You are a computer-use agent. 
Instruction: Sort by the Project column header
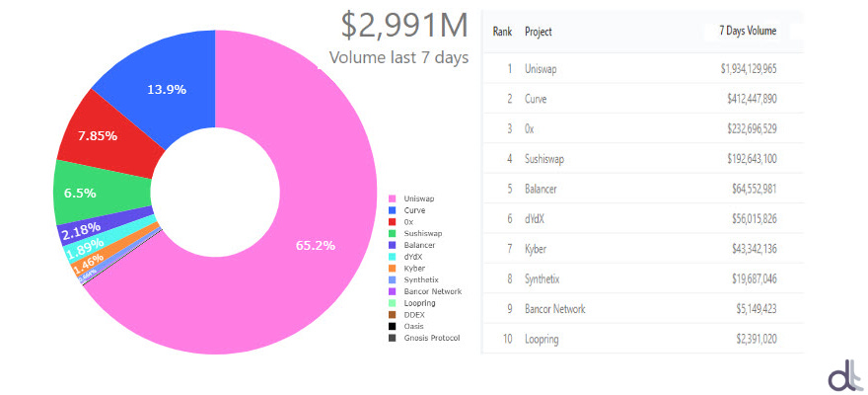click(539, 33)
